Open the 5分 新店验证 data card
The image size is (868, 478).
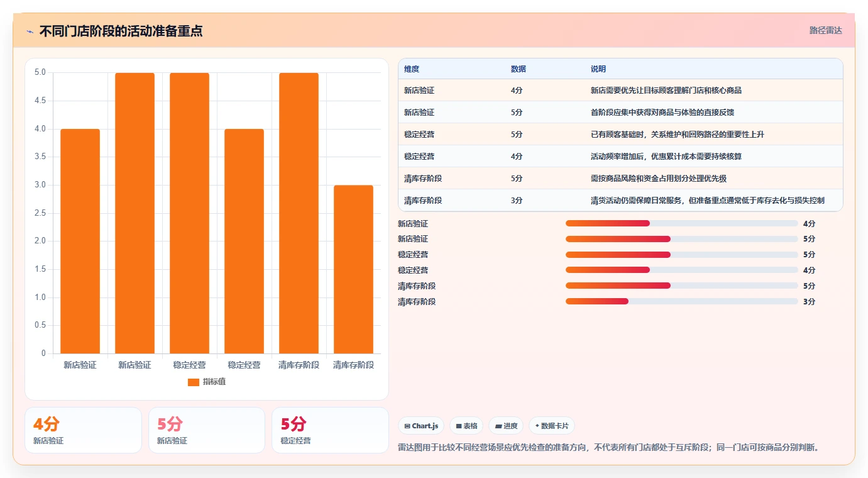coord(207,430)
